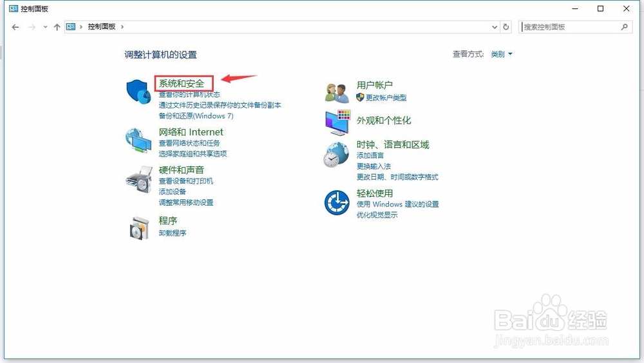
Task: Open 调整常用移动设置
Action: click(186, 202)
